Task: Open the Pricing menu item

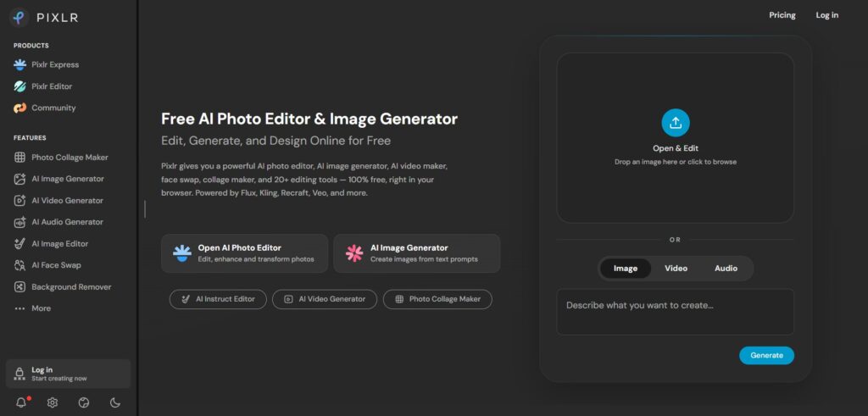Action: tap(782, 15)
